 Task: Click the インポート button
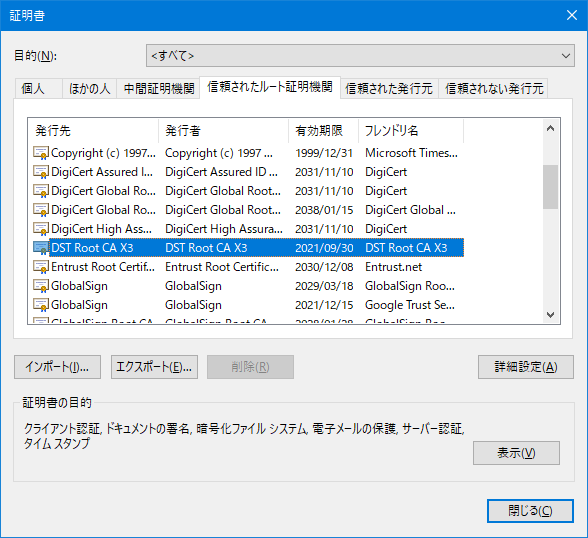pyautogui.click(x=57, y=367)
